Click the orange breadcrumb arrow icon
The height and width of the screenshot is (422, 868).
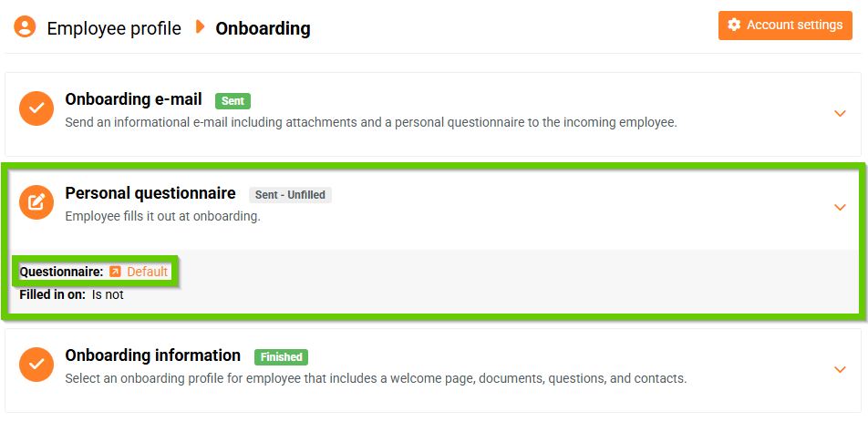(200, 27)
